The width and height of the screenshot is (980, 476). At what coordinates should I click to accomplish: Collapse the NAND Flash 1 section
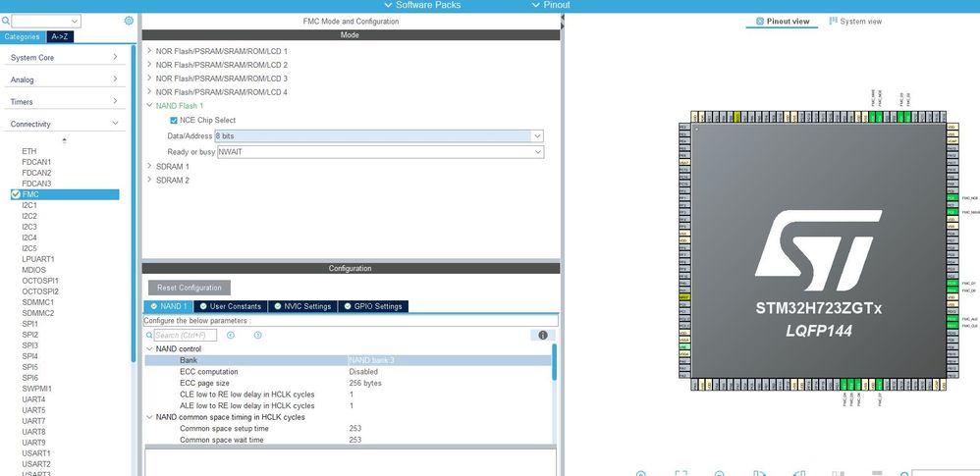point(149,106)
